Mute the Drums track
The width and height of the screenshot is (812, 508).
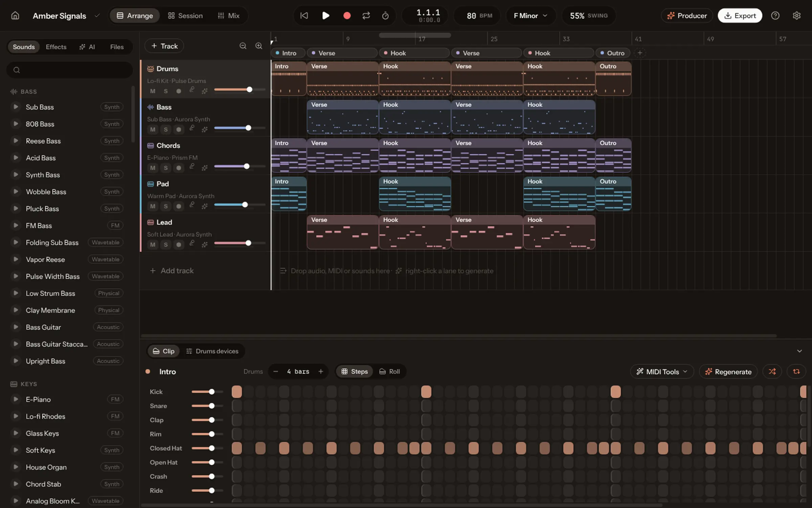[153, 91]
